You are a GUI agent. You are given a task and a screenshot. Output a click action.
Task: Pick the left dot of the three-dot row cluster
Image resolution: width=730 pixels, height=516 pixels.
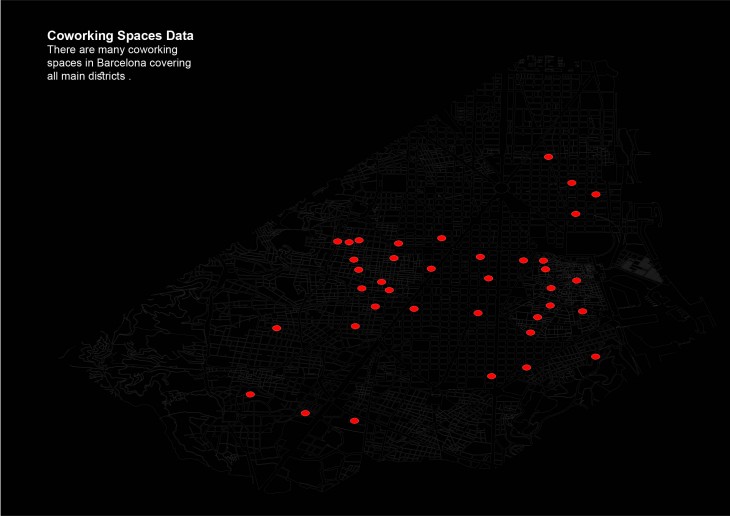point(337,241)
